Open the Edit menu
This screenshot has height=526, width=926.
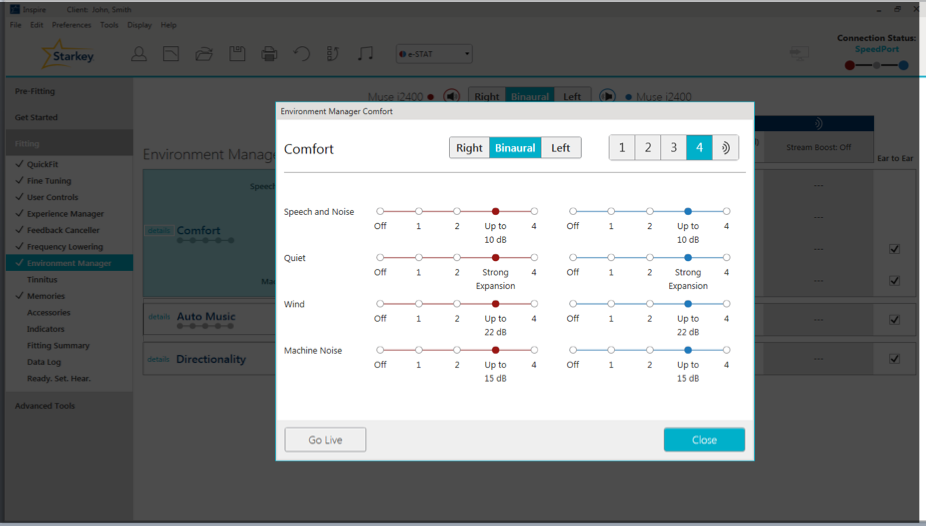(37, 25)
